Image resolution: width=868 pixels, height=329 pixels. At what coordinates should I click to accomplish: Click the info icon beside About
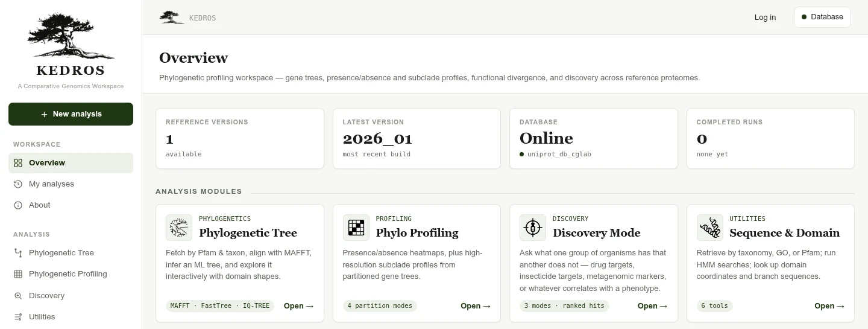18,205
